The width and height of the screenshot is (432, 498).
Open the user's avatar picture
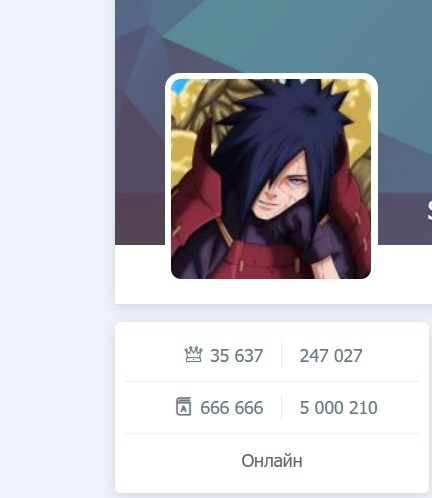pos(271,179)
